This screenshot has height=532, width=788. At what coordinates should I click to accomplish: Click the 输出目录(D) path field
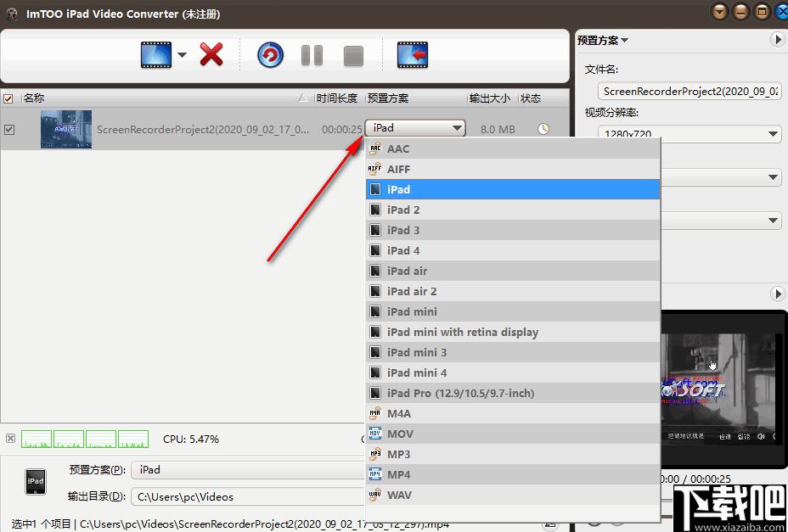(249, 497)
